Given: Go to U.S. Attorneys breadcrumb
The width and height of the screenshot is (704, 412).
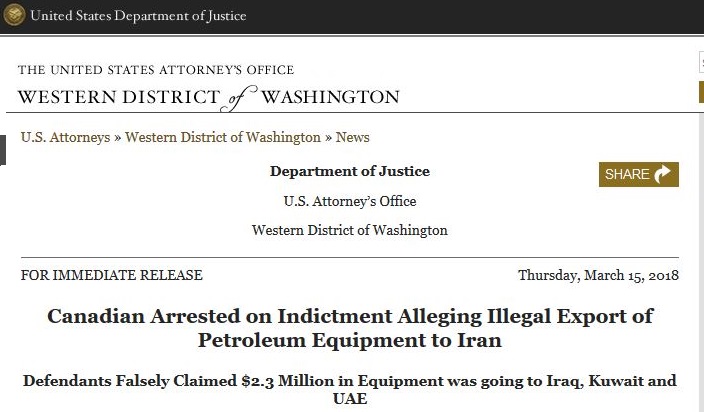Looking at the screenshot, I should [x=66, y=137].
